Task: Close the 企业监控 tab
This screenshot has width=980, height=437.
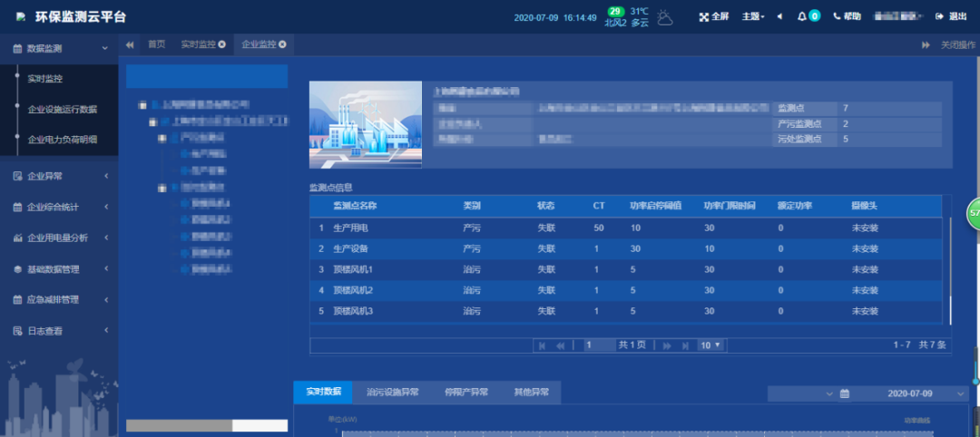Action: point(282,44)
